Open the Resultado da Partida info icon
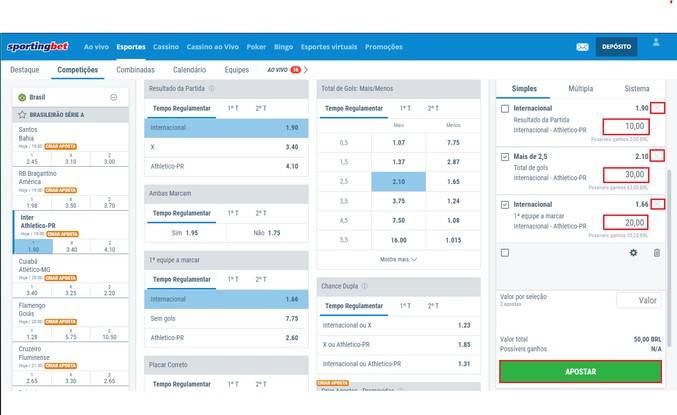 click(x=212, y=88)
